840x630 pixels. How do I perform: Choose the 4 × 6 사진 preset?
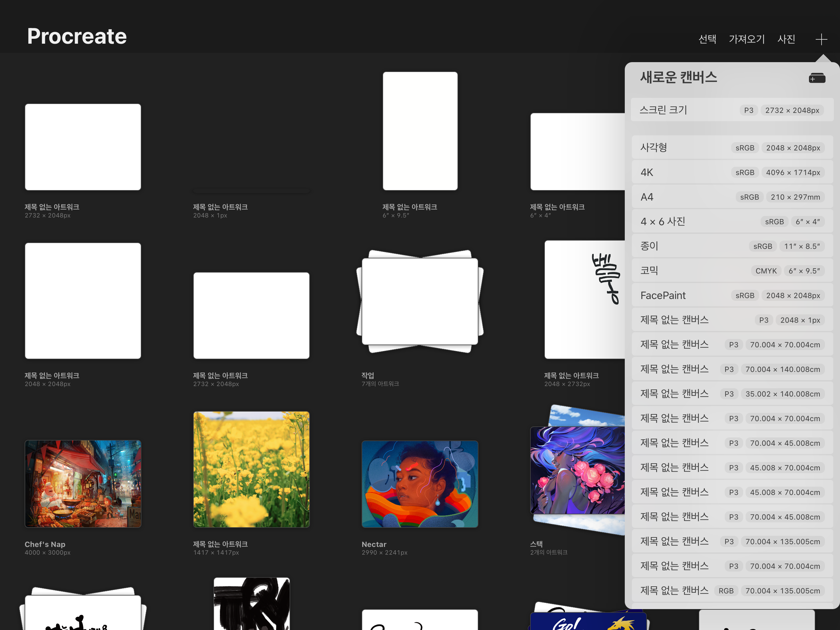point(732,221)
